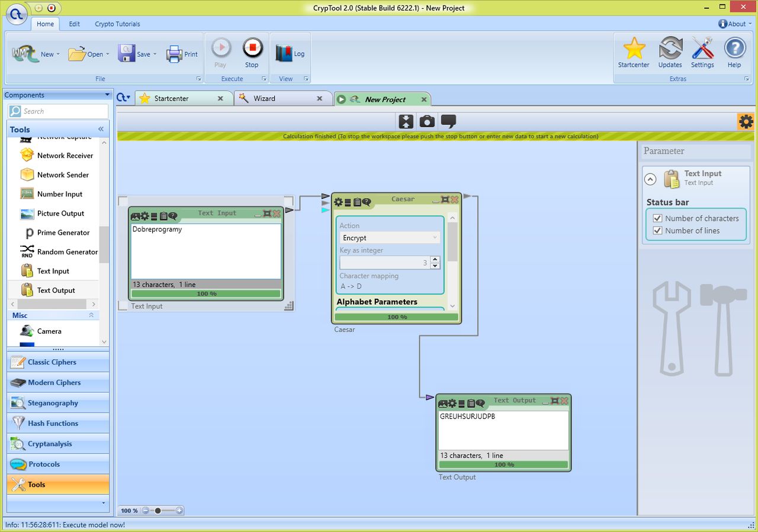The height and width of the screenshot is (532, 758).
Task: Select the New Project document tab
Action: [382, 99]
